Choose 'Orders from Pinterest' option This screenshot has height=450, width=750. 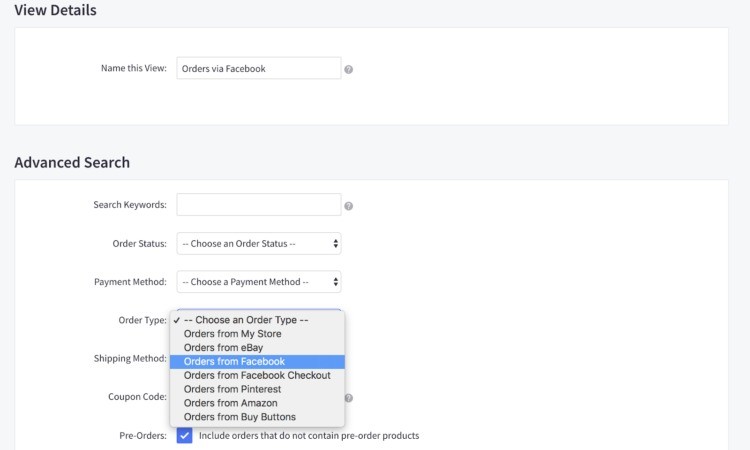tap(232, 389)
